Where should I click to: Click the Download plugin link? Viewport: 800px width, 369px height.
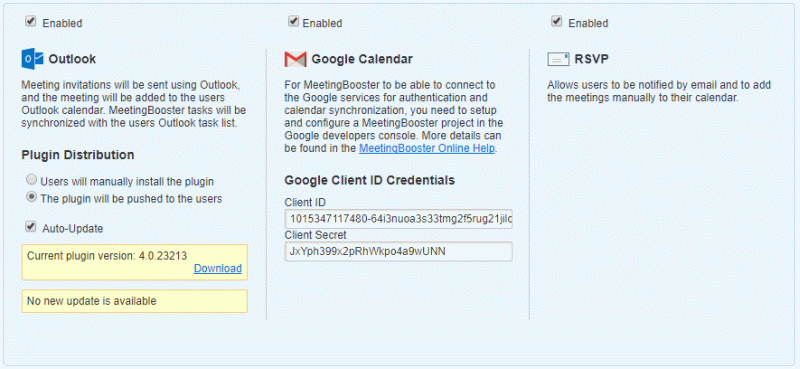218,268
